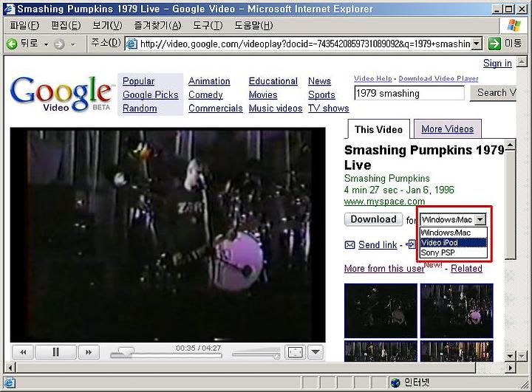Switch to the This Video tab
The height and width of the screenshot is (392, 532).
point(378,129)
